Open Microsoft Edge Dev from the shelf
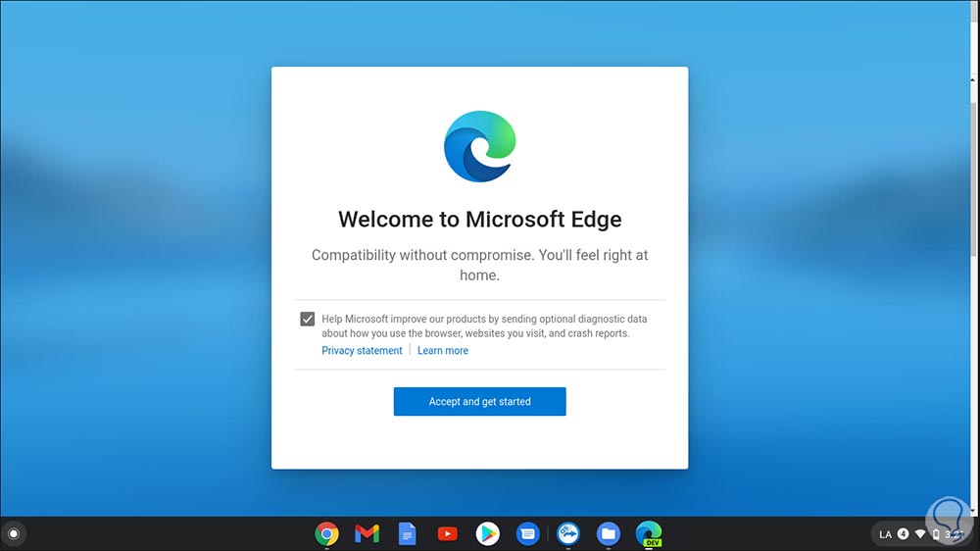The image size is (980, 551). 649,533
